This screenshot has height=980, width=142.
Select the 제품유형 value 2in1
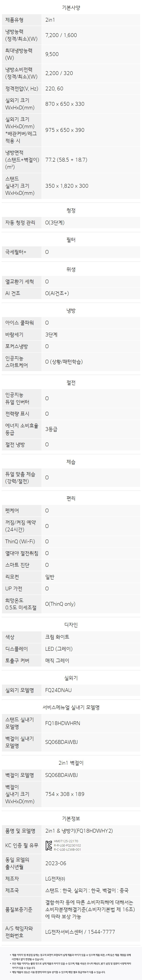(50, 20)
